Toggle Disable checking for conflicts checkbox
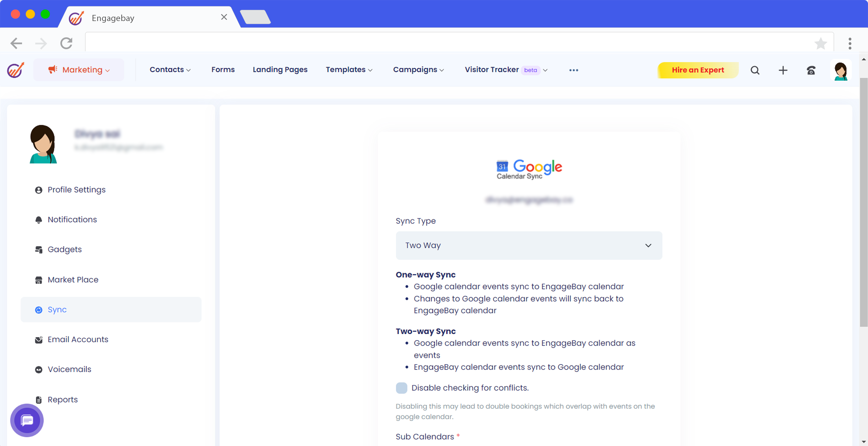Viewport: 868px width, 446px height. click(x=401, y=388)
